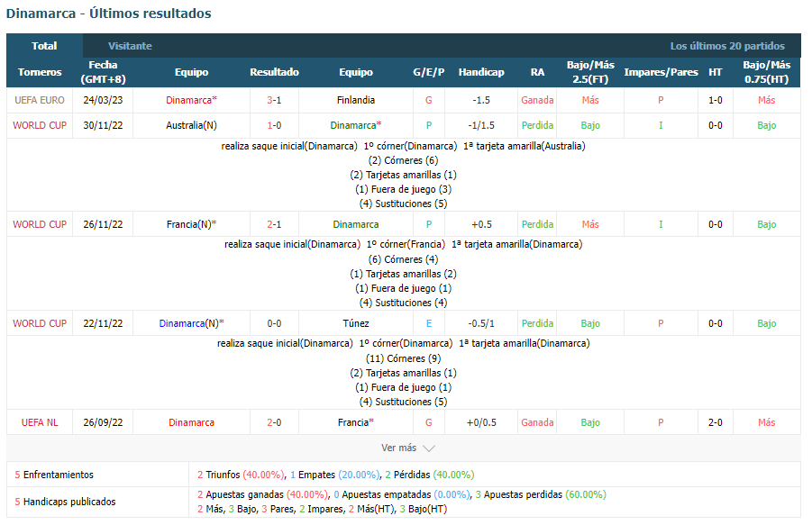The image size is (812, 525).
Task: Select team Túnez
Action: pos(356,324)
